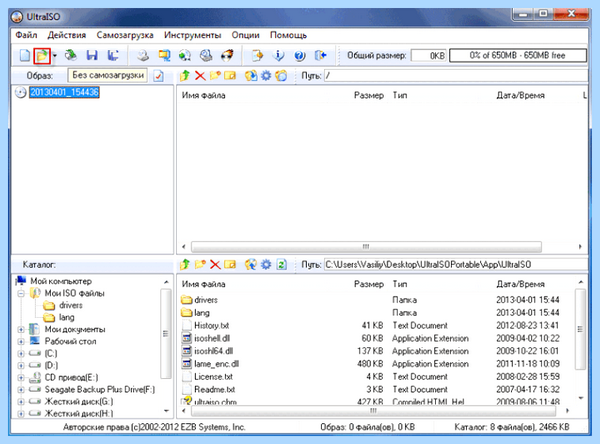
Task: Open the dropdown arrow beside Open icon
Action: tap(55, 56)
